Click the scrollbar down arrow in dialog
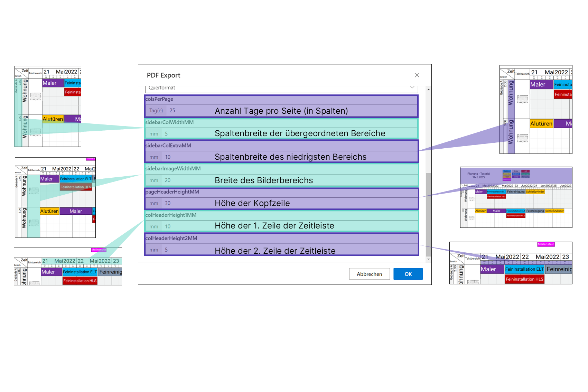The height and width of the screenshot is (392, 588). 429,259
